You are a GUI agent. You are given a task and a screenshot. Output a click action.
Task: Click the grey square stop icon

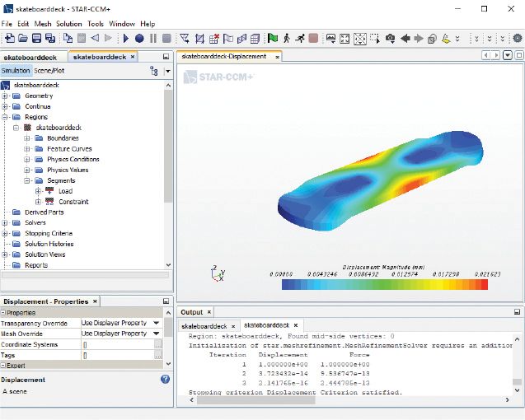click(166, 39)
